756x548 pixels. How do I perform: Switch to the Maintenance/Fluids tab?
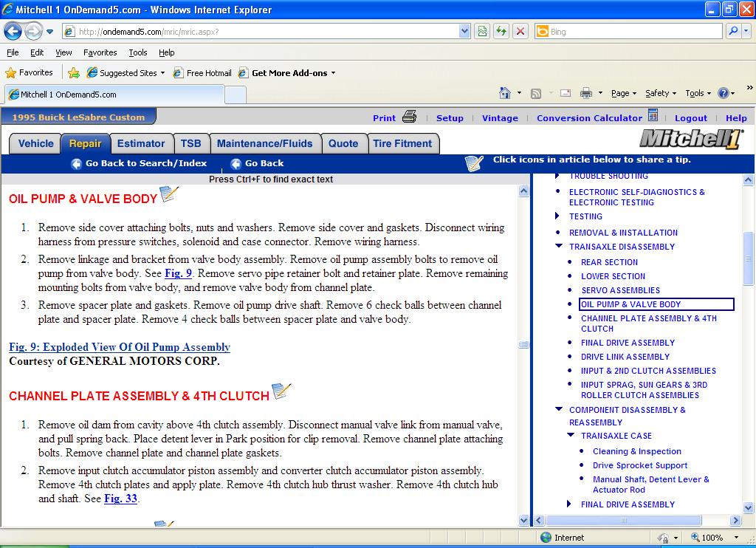pos(265,143)
